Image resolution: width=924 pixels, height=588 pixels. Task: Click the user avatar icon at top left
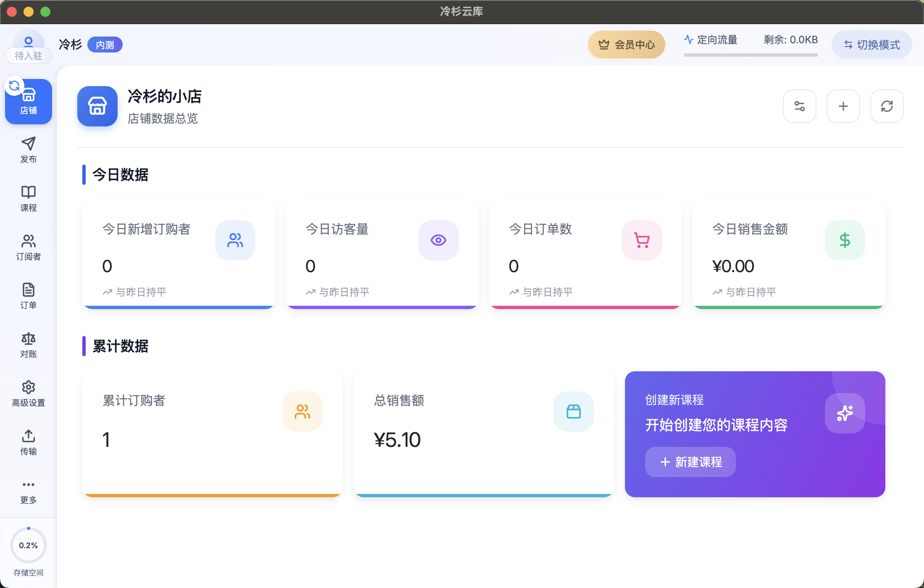point(29,42)
